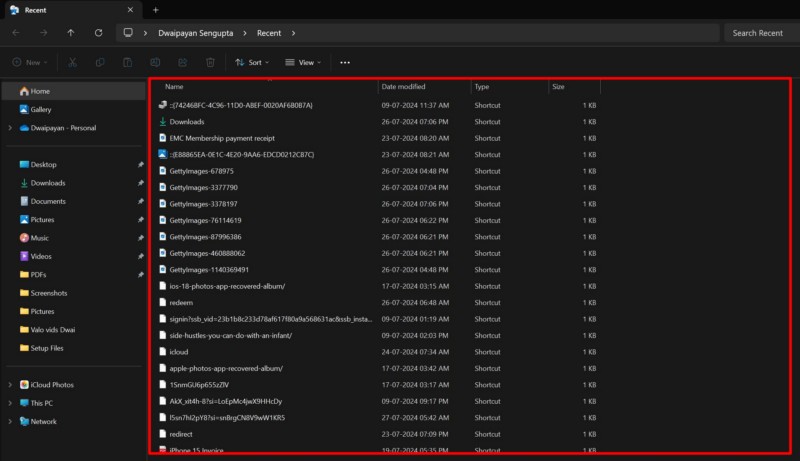Click the Delete trash bin icon

210,62
